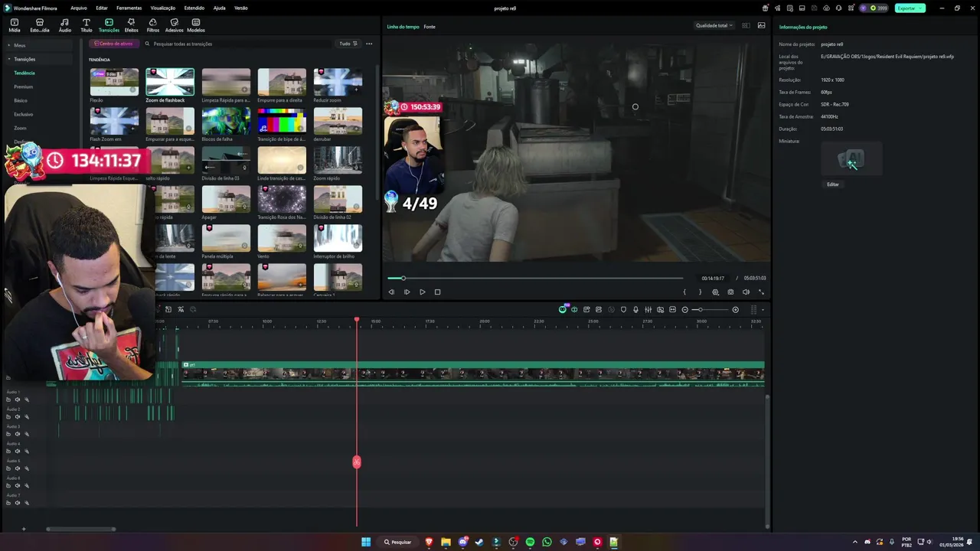Expand the Meus section in sidebar
Image resolution: width=980 pixels, height=551 pixels.
click(9, 45)
